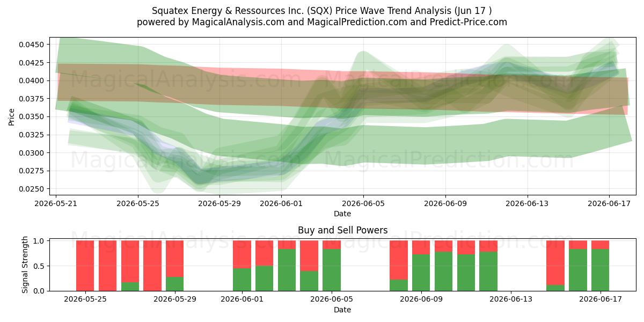Click the 0.5 signal strength tick label
644x322 pixels.
pyautogui.click(x=40, y=266)
